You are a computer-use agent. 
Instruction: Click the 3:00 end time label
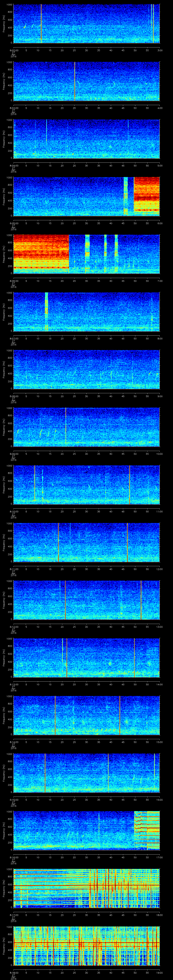tap(160, 50)
